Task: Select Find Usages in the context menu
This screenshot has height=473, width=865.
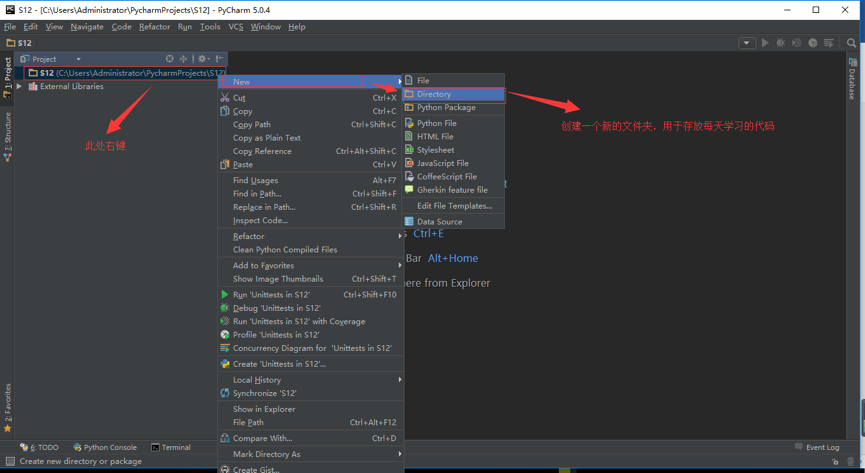Action: click(x=311, y=180)
